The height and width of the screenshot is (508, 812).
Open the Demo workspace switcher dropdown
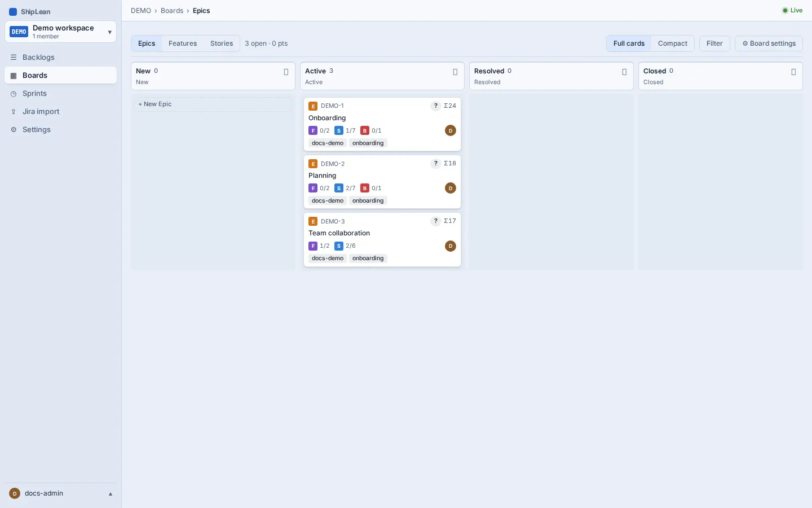click(60, 32)
